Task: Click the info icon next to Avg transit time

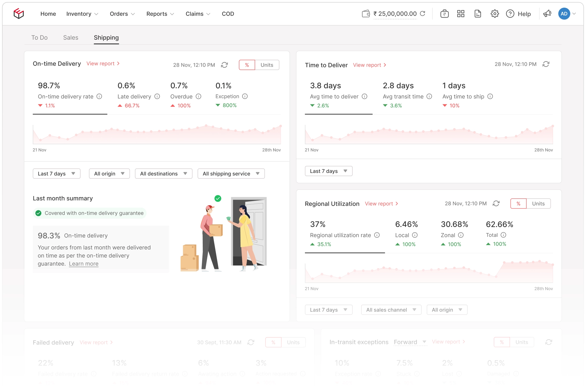Action: (429, 96)
